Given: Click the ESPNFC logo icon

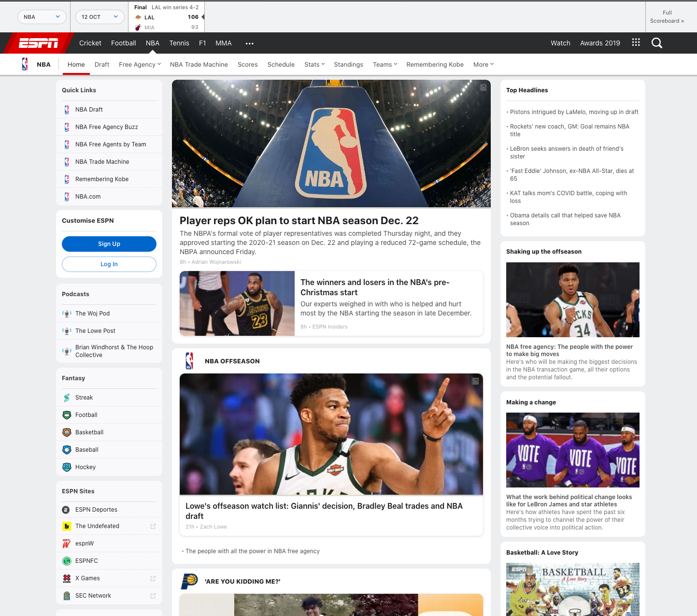Looking at the screenshot, I should coord(67,561).
